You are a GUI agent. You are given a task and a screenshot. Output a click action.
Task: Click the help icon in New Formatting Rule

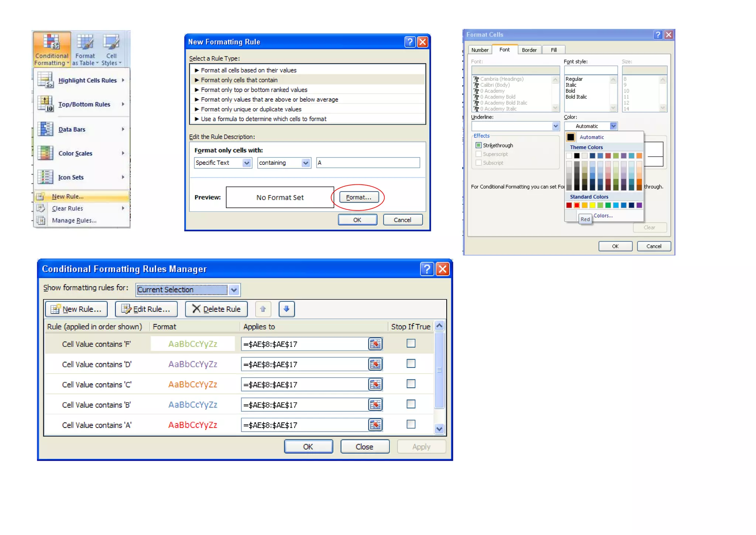coord(410,42)
